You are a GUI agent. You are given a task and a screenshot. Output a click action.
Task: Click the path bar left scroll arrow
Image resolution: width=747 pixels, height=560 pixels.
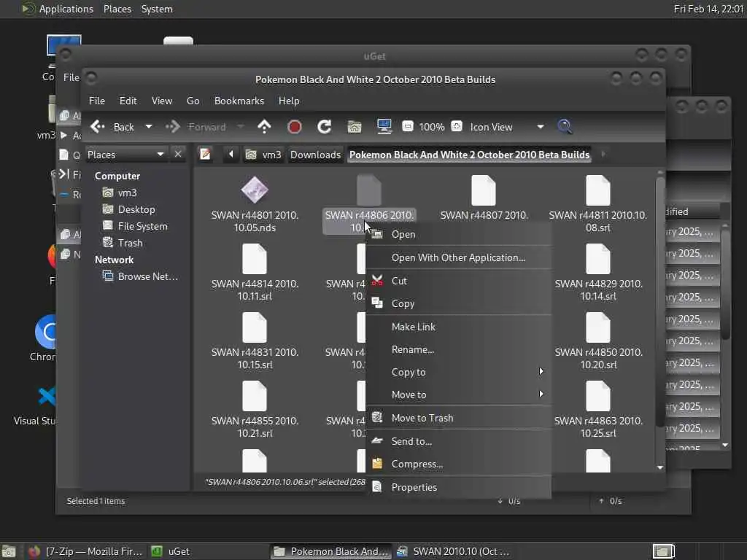coord(231,155)
